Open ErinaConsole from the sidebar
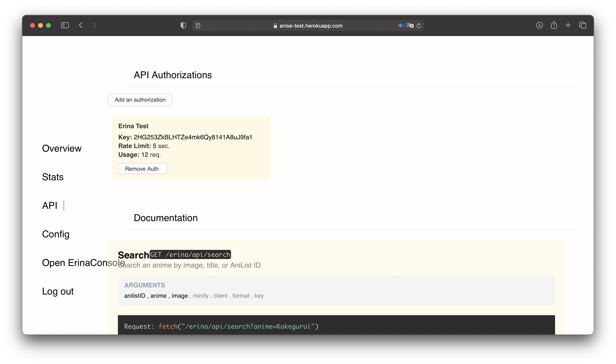 tap(83, 263)
